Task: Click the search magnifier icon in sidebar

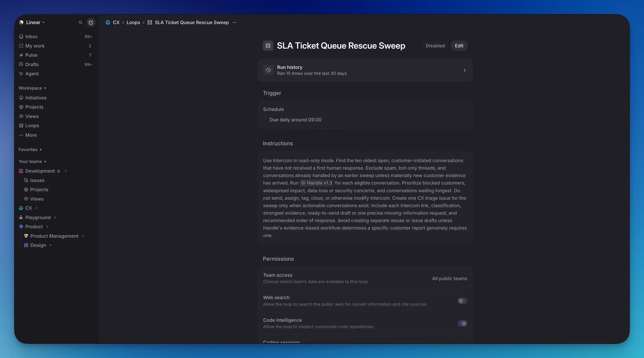Action: [80, 23]
